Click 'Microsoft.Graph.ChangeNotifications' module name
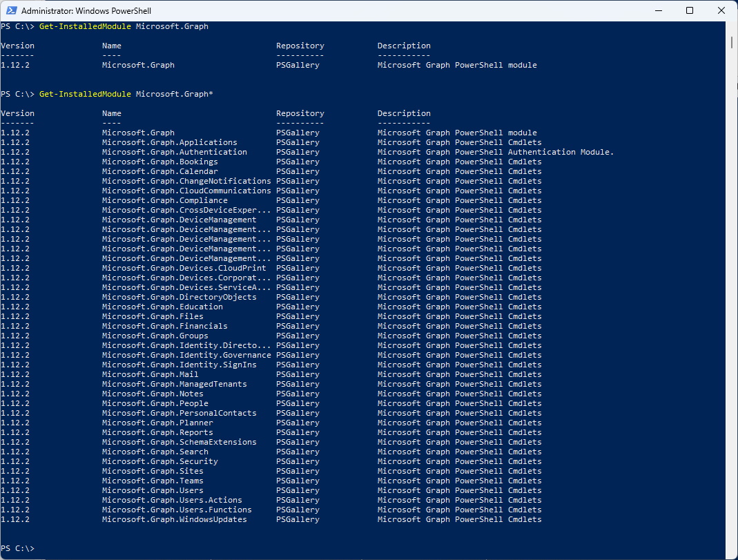The image size is (738, 560). pyautogui.click(x=186, y=181)
